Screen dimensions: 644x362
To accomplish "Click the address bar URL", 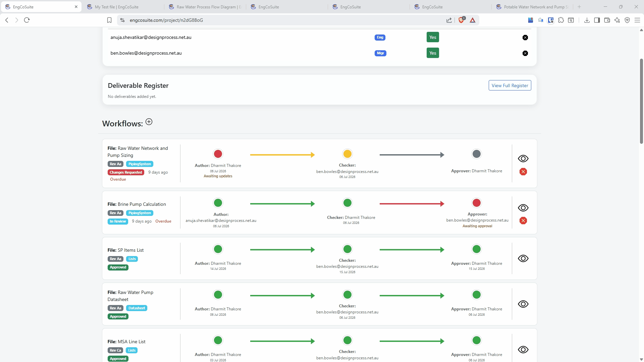I will pyautogui.click(x=166, y=20).
